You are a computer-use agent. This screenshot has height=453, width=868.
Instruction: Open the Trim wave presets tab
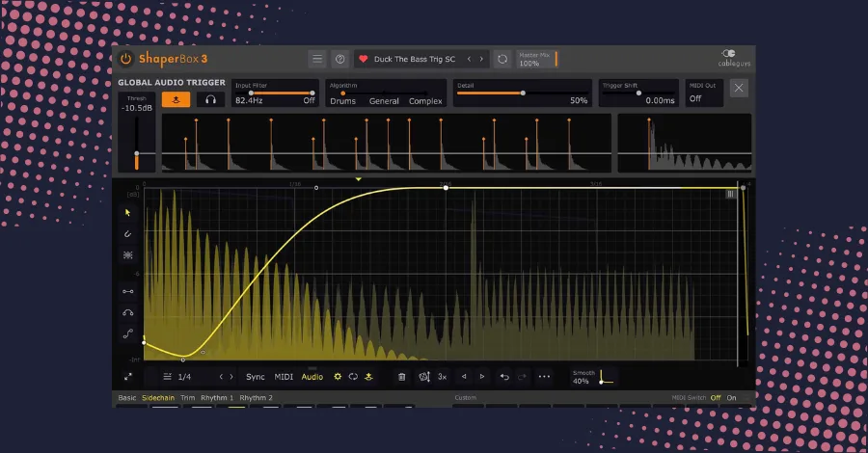188,398
